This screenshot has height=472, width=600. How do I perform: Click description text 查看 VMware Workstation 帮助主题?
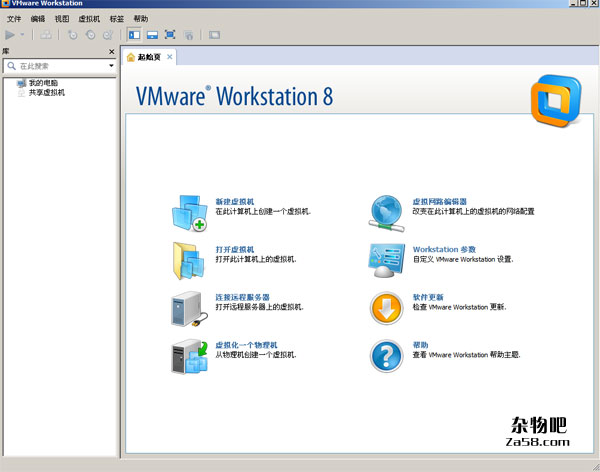[466, 355]
